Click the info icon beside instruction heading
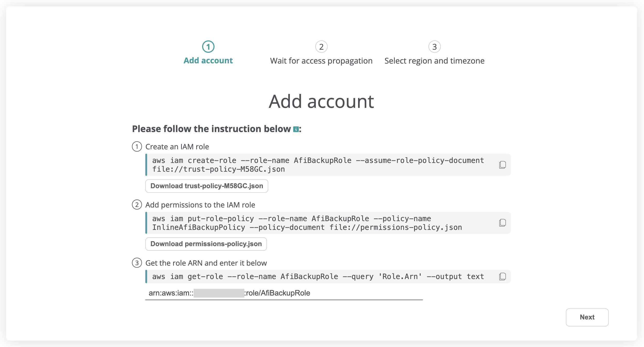 click(x=296, y=129)
